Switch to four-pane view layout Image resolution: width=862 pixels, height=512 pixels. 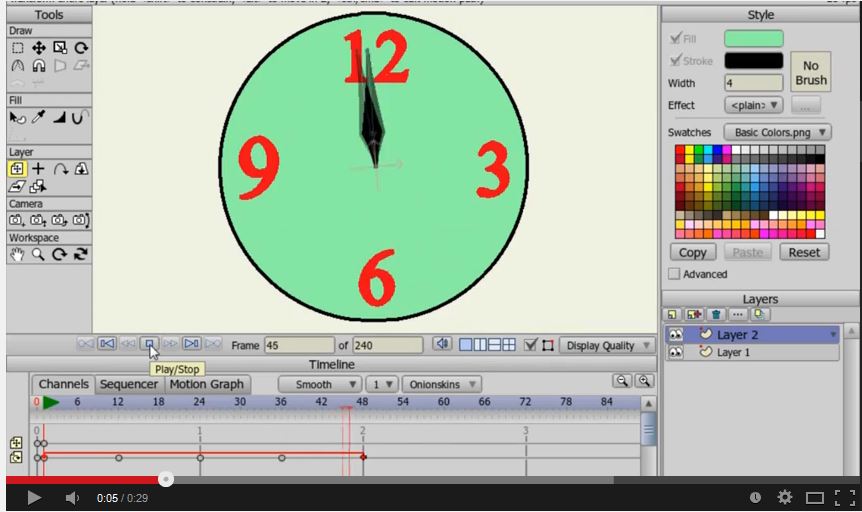[509, 345]
